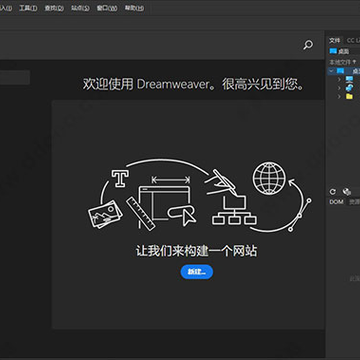Collapse the selected 桌面 root tree node

tap(331, 71)
